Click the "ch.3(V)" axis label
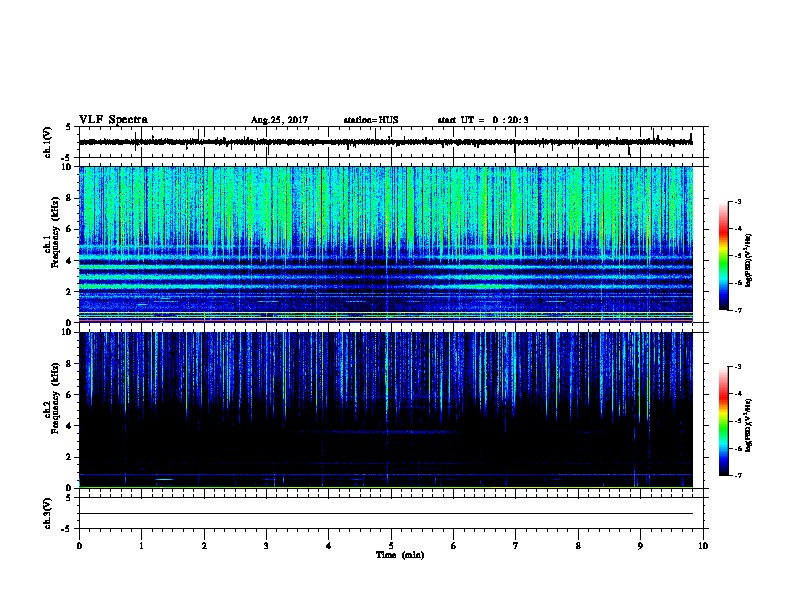Viewport: 792px width, 612px height. pyautogui.click(x=48, y=513)
